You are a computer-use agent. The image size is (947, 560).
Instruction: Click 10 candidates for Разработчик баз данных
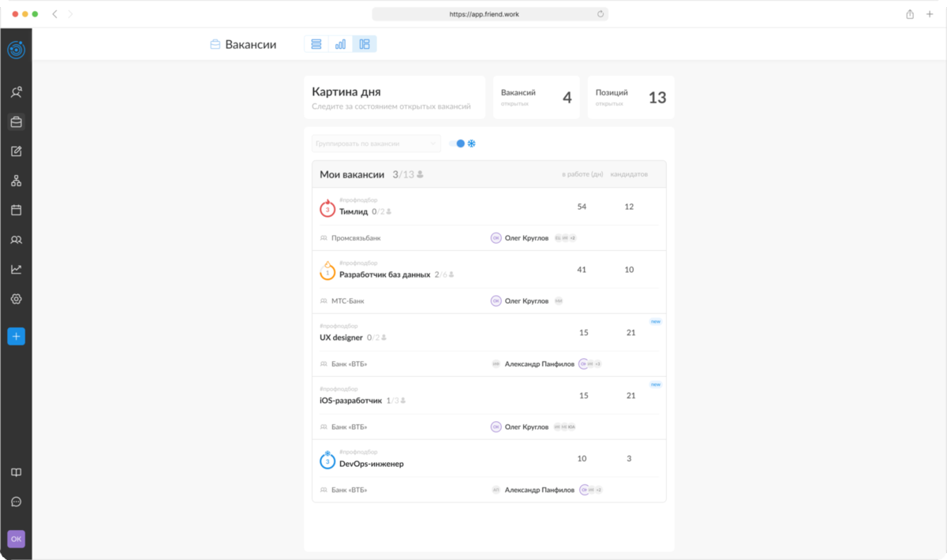(x=629, y=270)
